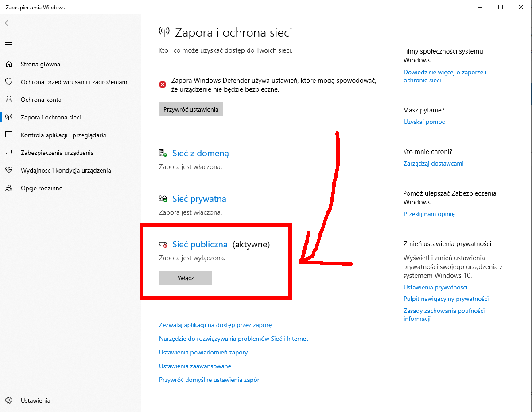The image size is (532, 412).
Task: Open Strona główna in sidebar
Action: point(40,64)
